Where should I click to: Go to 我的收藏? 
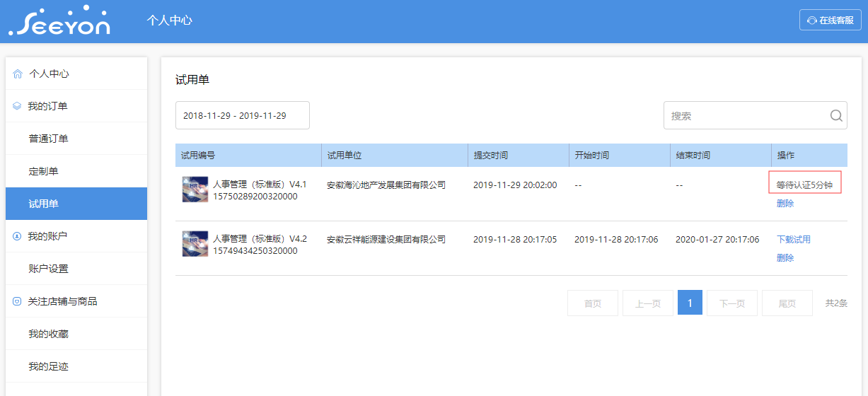76,334
